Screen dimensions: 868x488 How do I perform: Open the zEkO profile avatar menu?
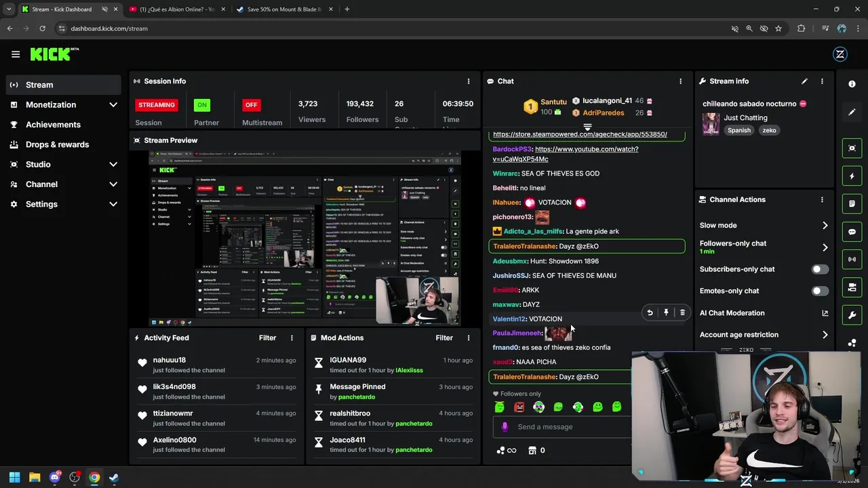pyautogui.click(x=840, y=54)
